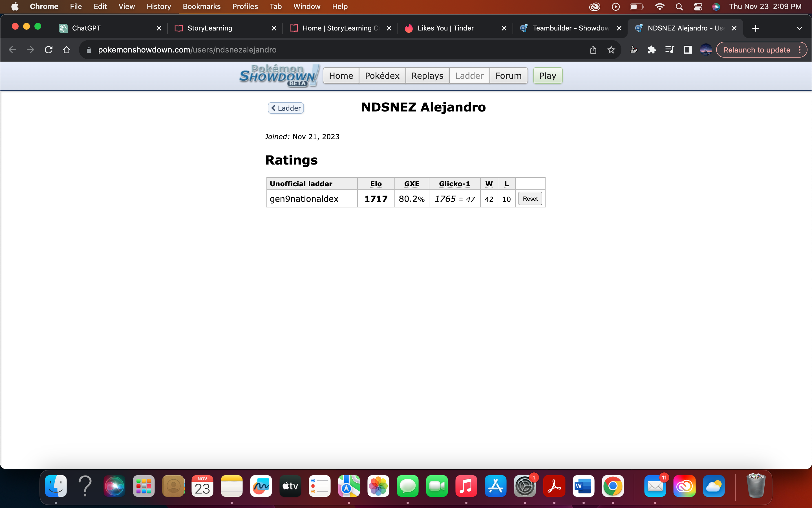This screenshot has height=508, width=812.
Task: Open a new tab with the plus icon
Action: click(755, 28)
